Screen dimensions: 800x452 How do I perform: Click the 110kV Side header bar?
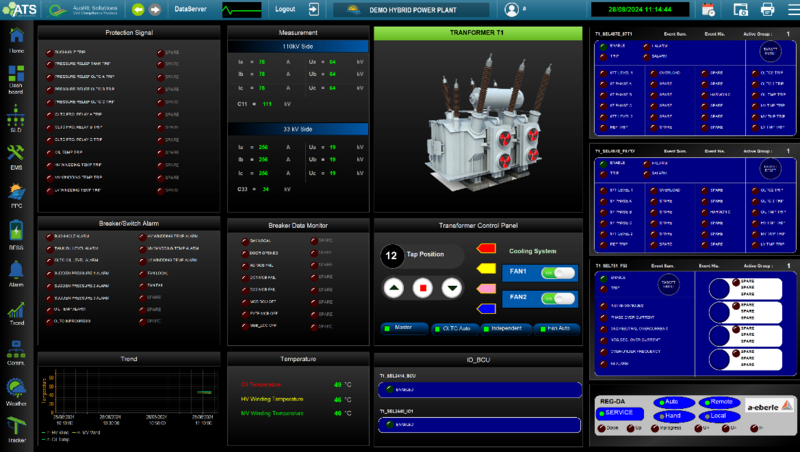pyautogui.click(x=298, y=46)
